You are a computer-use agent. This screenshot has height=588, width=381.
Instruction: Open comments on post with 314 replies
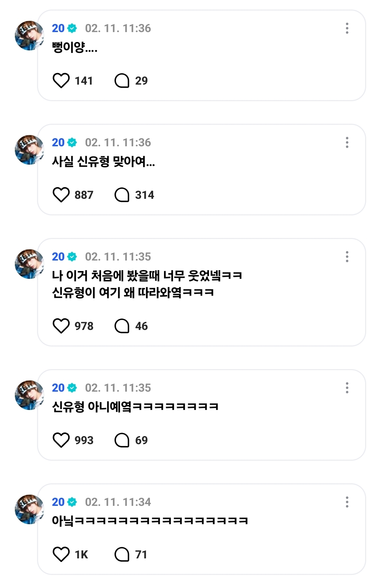point(122,195)
